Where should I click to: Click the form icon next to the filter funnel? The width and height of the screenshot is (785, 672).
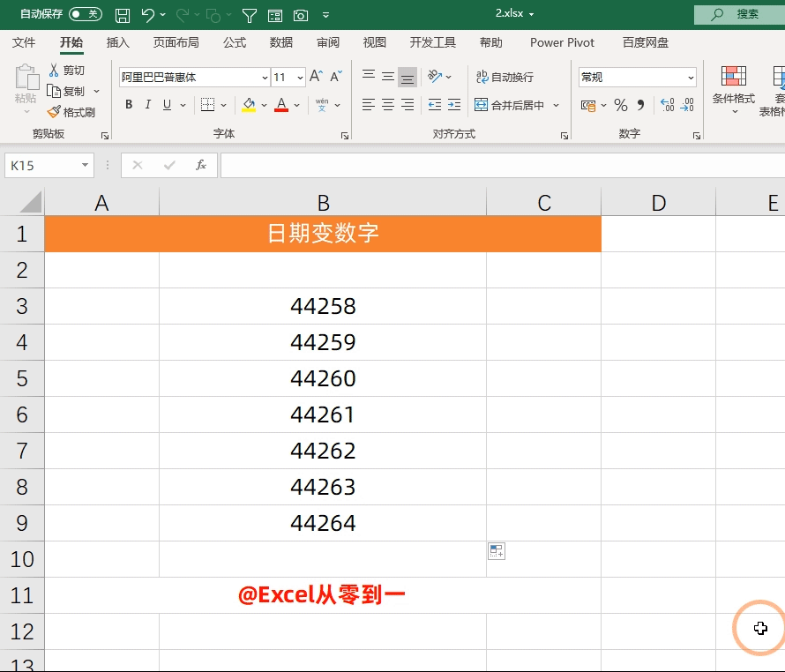click(x=275, y=16)
